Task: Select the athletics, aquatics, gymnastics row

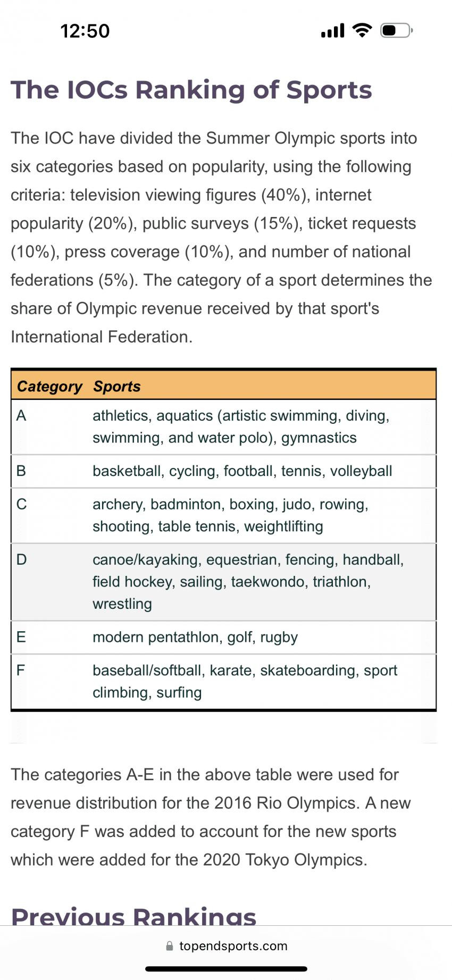Action: [x=223, y=427]
